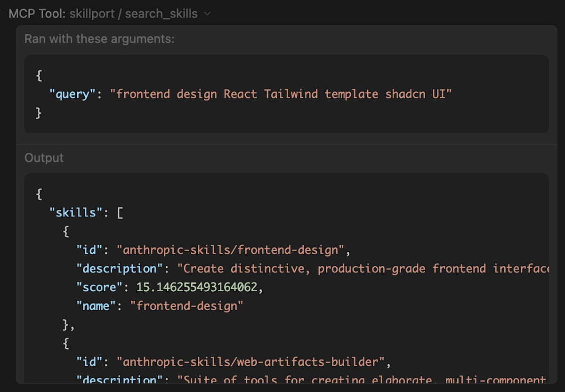Click the query key in the arguments JSON

click(72, 94)
